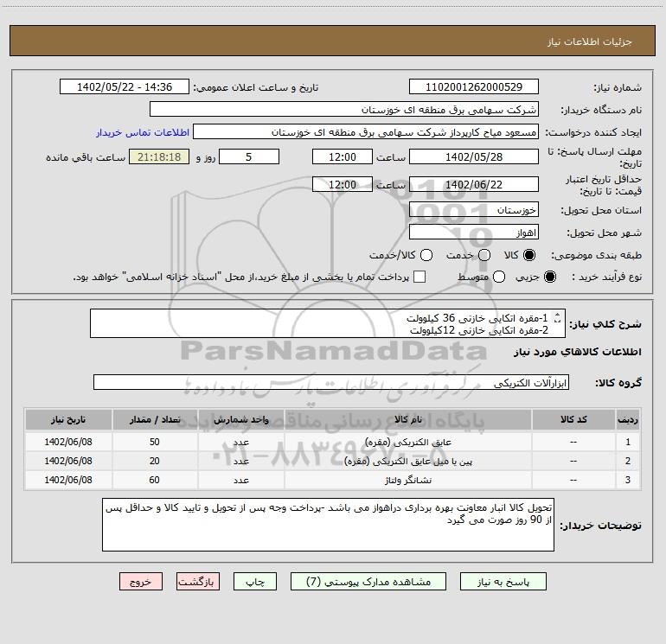Click the remaining time 21:18:18 field
The height and width of the screenshot is (644, 666).
[x=159, y=157]
